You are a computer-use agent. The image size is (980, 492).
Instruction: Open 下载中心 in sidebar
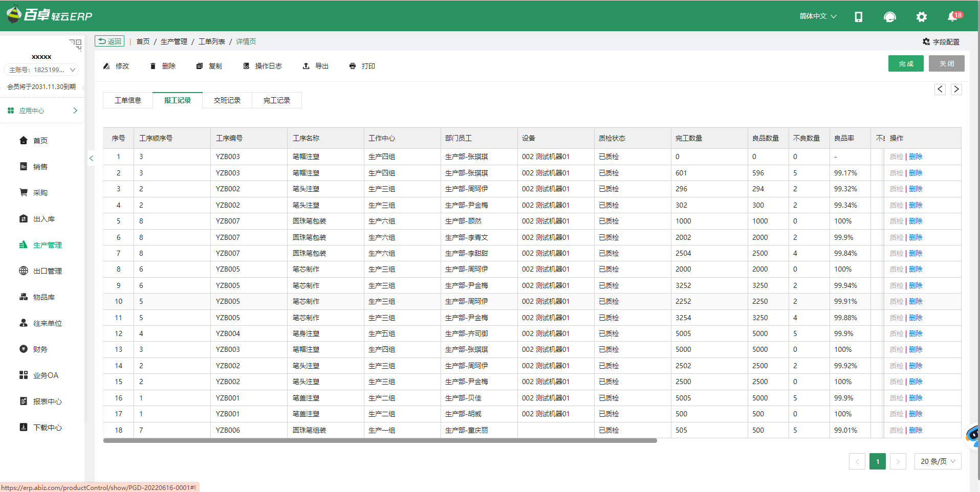coord(41,428)
